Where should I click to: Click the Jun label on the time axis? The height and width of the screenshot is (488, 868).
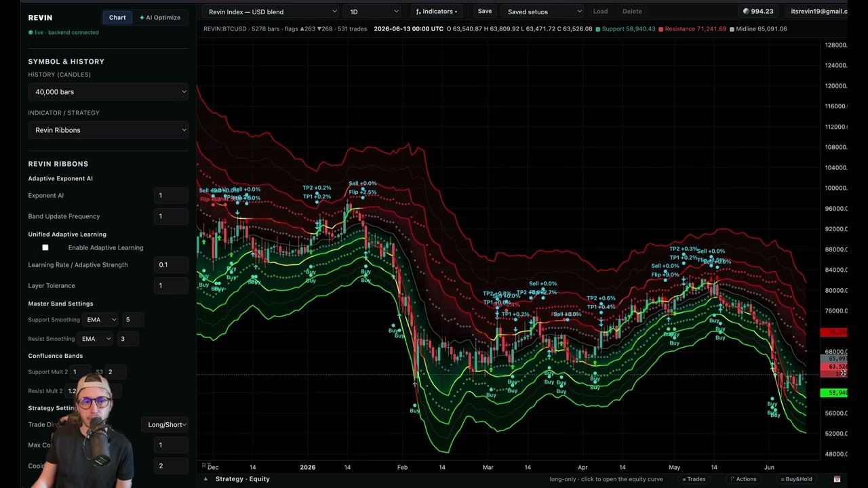click(768, 467)
